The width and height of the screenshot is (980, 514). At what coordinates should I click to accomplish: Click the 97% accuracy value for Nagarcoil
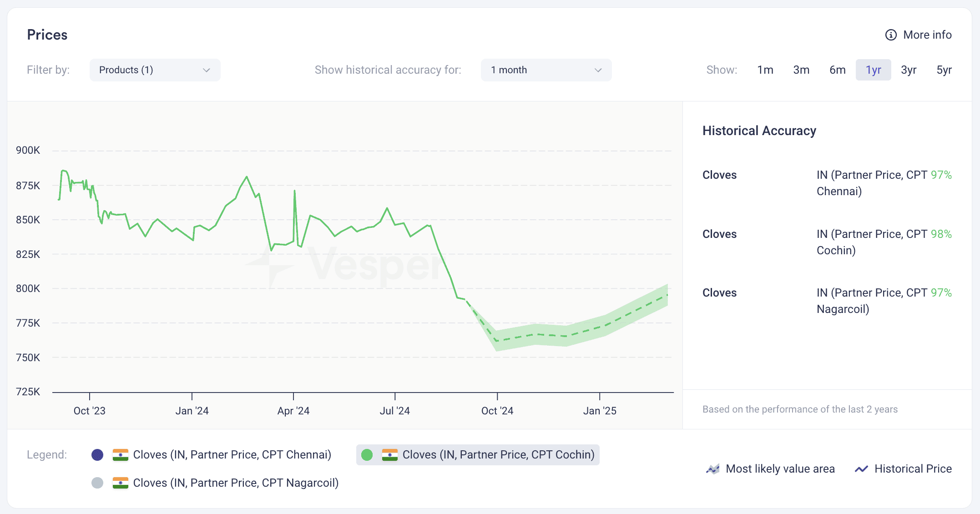(x=941, y=293)
